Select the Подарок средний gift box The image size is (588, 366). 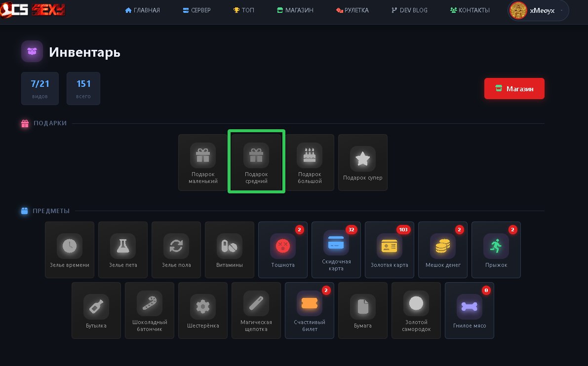(257, 162)
